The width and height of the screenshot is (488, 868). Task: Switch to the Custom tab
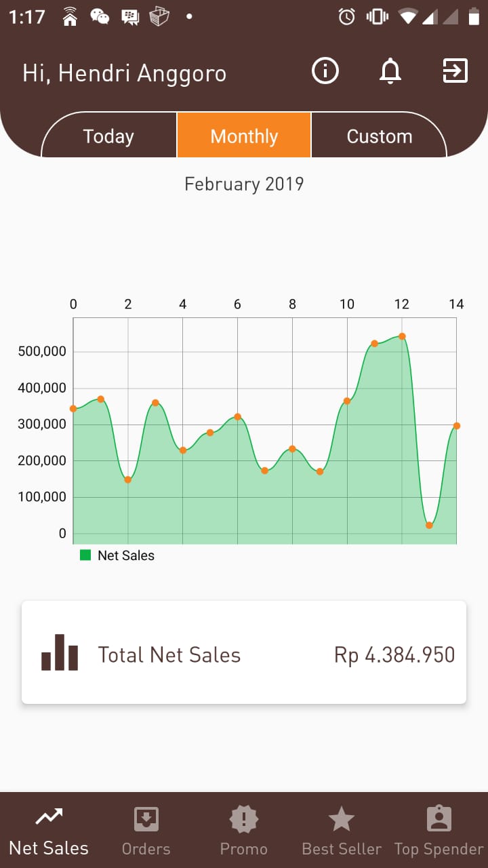[x=379, y=136]
